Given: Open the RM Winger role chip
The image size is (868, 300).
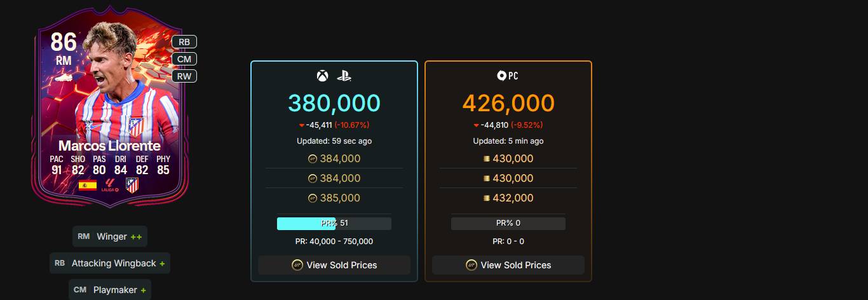Looking at the screenshot, I should coord(110,236).
